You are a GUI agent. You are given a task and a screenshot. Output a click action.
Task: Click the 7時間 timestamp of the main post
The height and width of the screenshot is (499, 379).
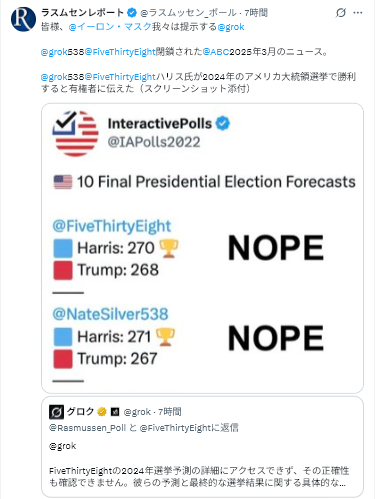[x=256, y=13]
